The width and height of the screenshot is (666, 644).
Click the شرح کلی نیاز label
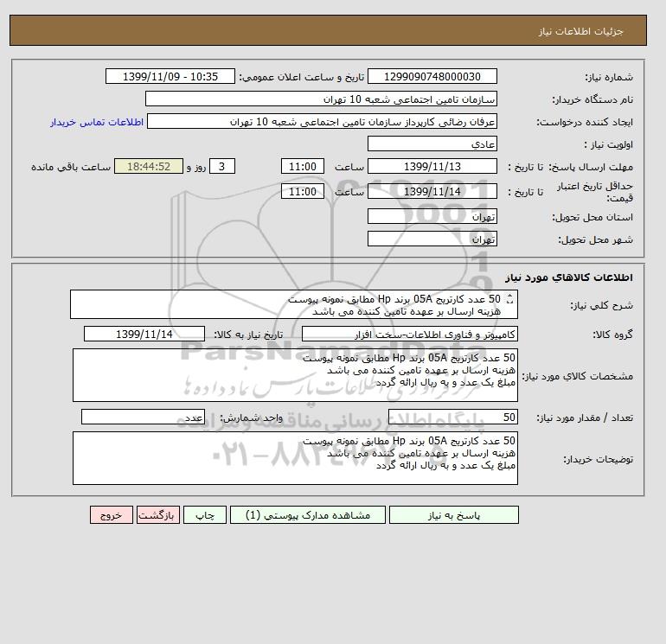tap(601, 305)
